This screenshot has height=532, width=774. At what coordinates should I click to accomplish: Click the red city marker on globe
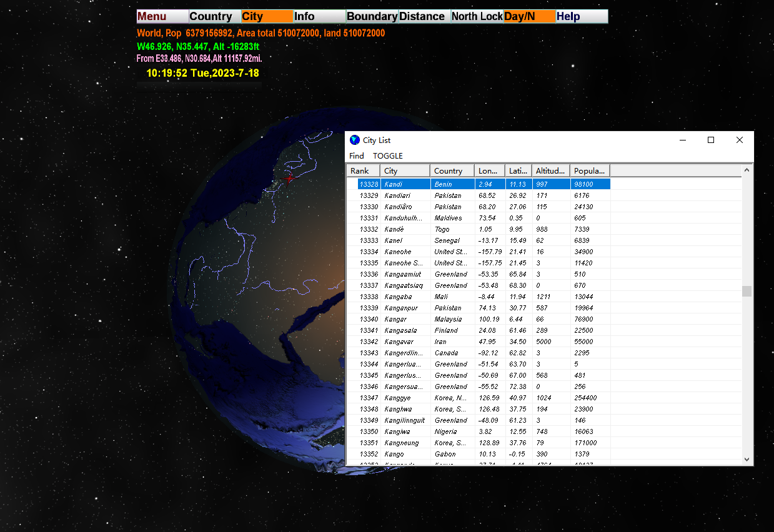289,178
